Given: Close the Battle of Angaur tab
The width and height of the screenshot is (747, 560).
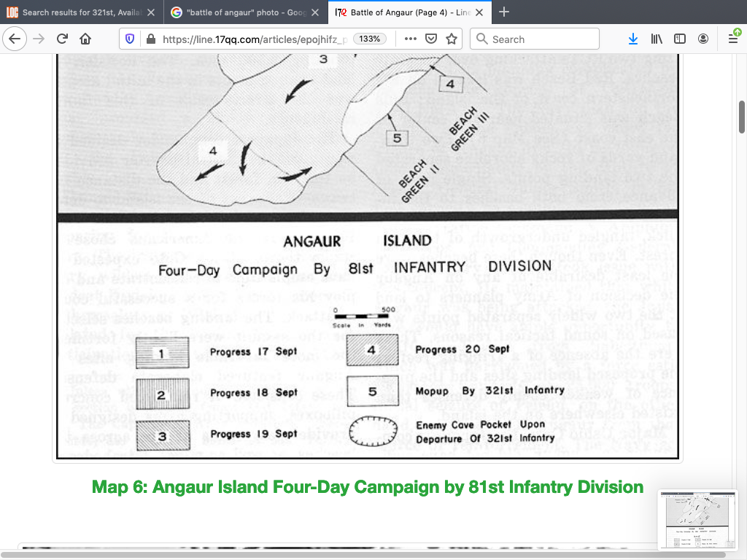Looking at the screenshot, I should 479,12.
